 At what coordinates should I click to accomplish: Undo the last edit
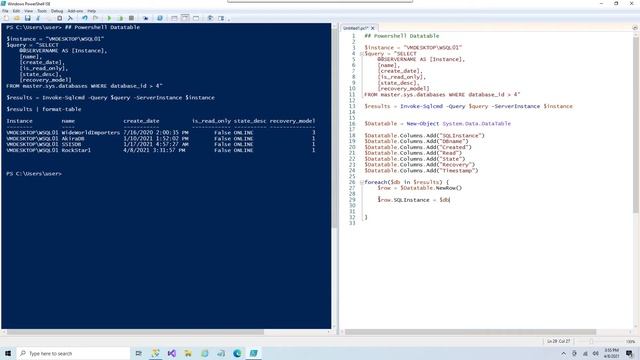[84, 18]
